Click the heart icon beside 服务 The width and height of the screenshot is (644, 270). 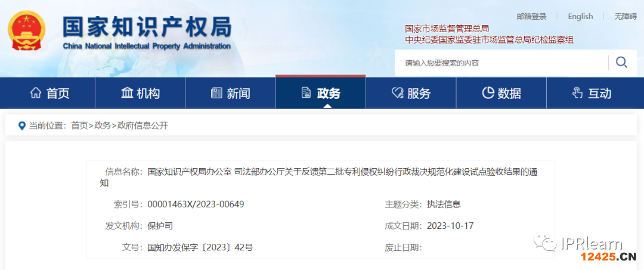click(397, 93)
